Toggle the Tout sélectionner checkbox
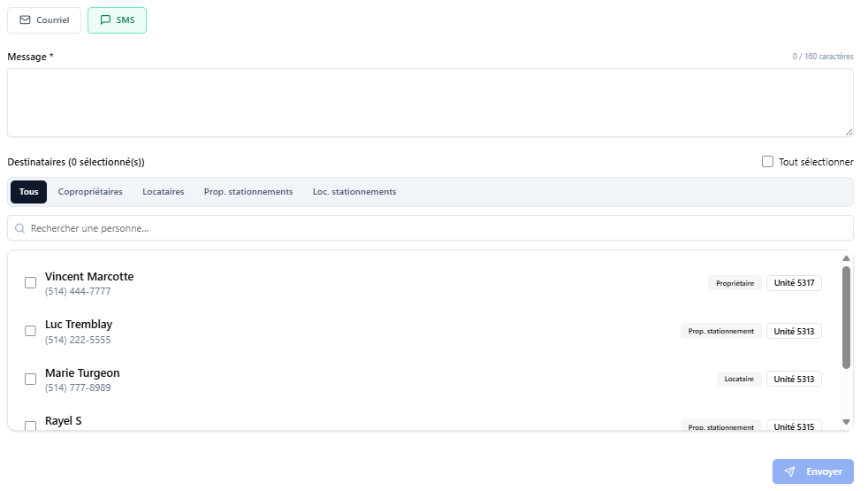 click(x=767, y=162)
